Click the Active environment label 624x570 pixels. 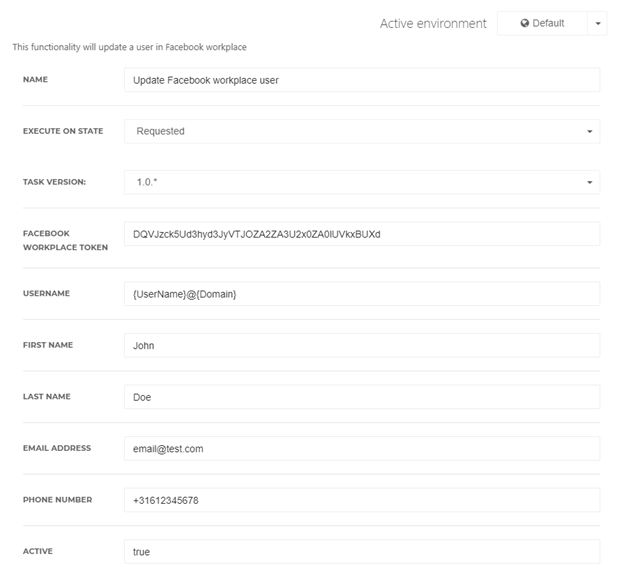(x=433, y=23)
